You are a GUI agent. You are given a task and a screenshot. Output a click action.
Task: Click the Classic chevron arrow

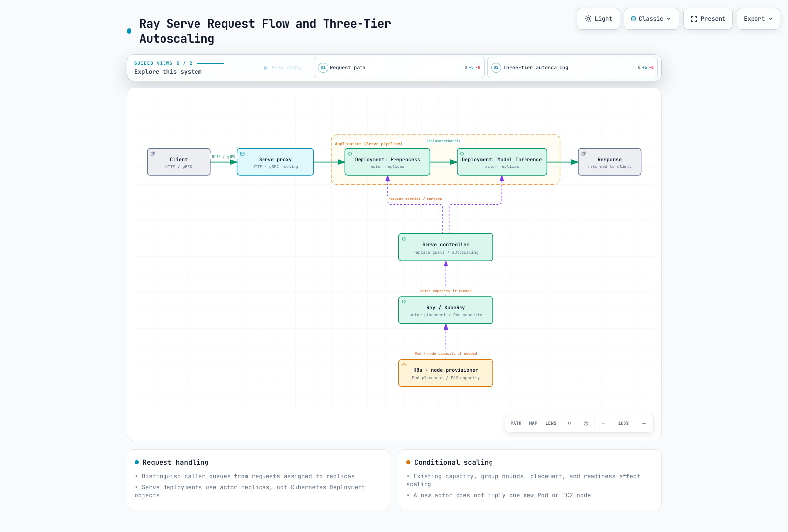pyautogui.click(x=669, y=19)
